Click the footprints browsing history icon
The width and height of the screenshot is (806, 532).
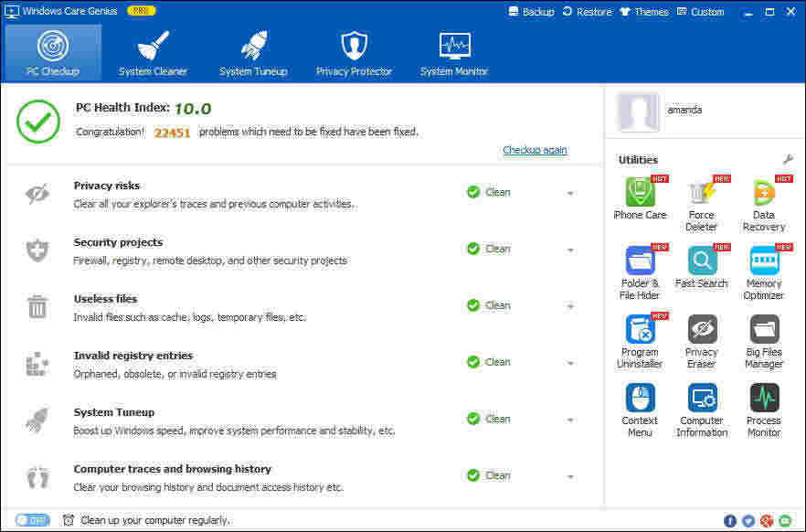(x=37, y=477)
